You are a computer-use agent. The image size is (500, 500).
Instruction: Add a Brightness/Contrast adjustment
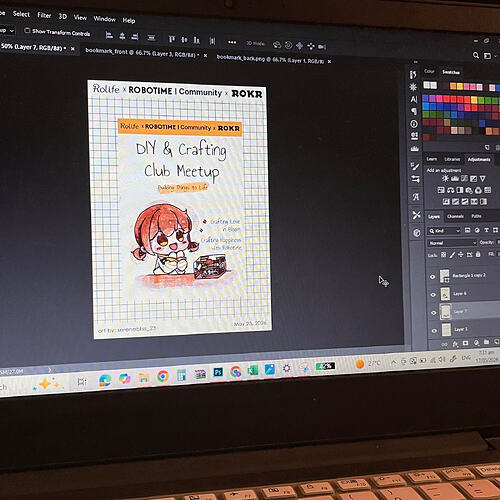click(445, 178)
